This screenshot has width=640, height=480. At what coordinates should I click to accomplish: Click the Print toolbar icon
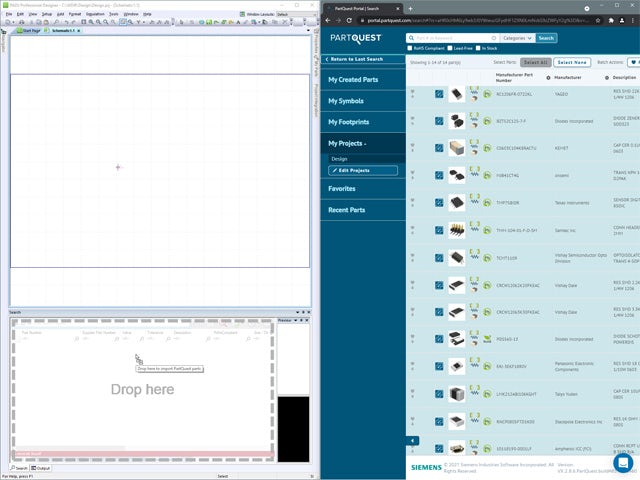click(22, 22)
